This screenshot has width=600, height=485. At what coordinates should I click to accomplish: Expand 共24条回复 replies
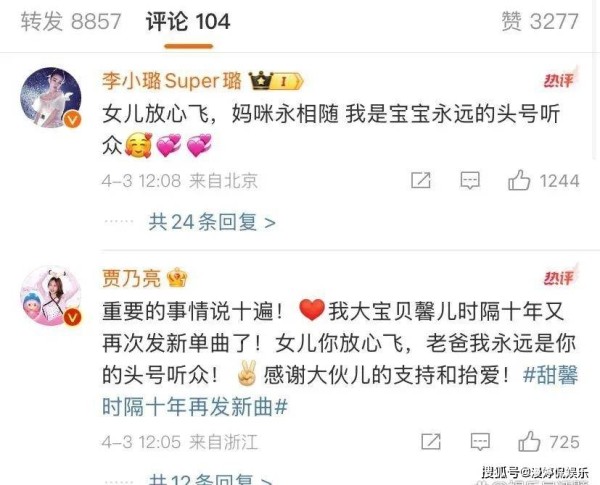click(x=212, y=222)
